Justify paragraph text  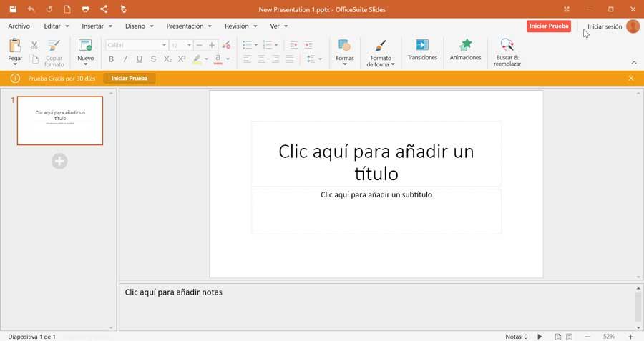[290, 59]
